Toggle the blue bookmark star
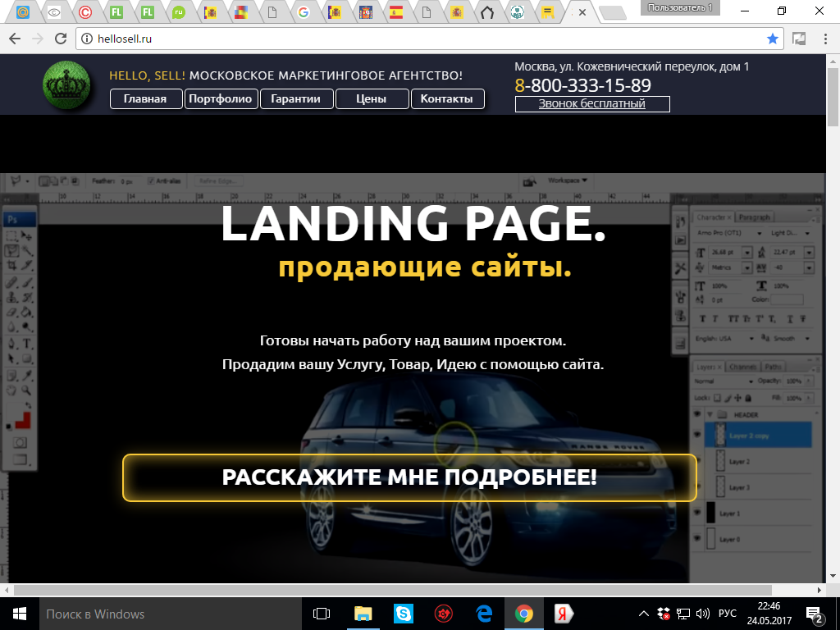 [773, 39]
